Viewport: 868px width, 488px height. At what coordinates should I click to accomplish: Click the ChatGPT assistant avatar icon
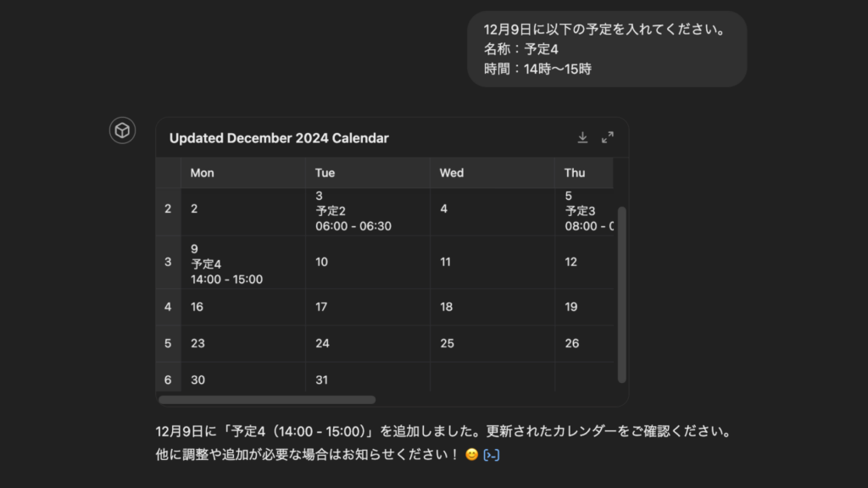(122, 130)
